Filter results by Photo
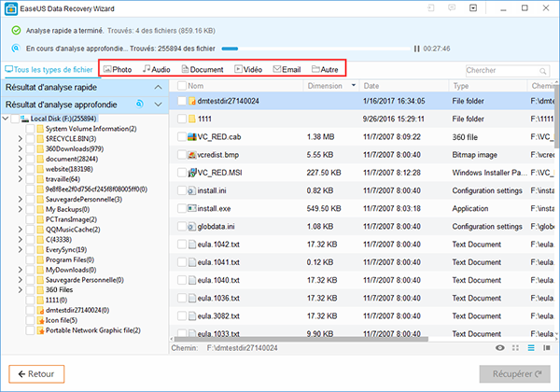 coord(118,69)
